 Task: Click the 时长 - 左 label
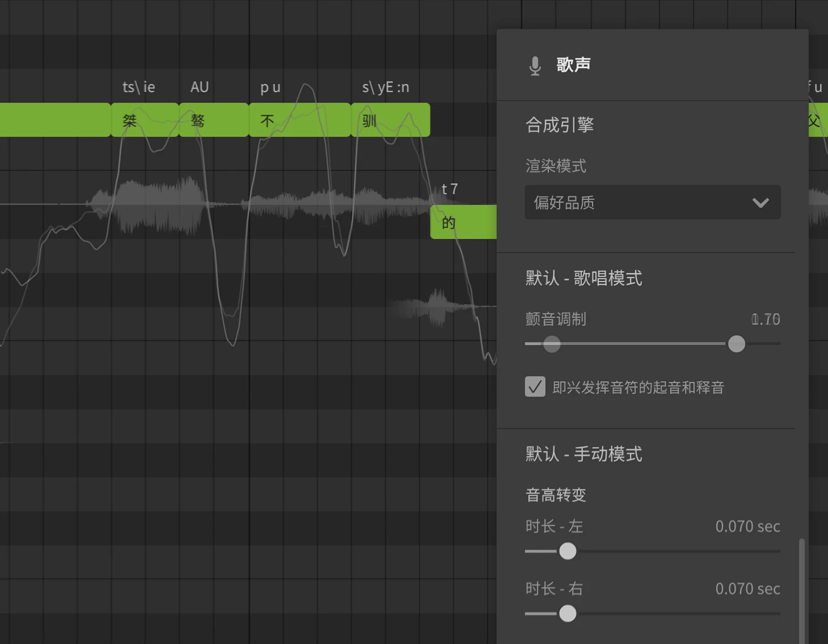coord(554,526)
